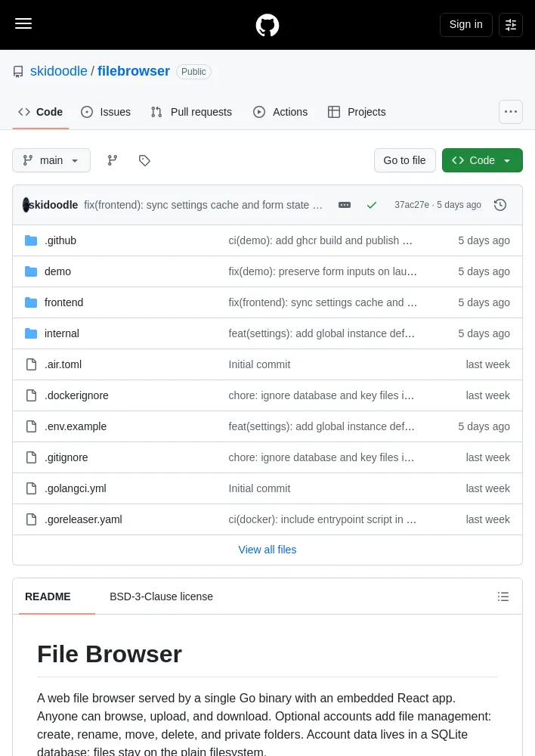View tags via the tag icon
The width and height of the screenshot is (535, 756).
[x=144, y=160]
